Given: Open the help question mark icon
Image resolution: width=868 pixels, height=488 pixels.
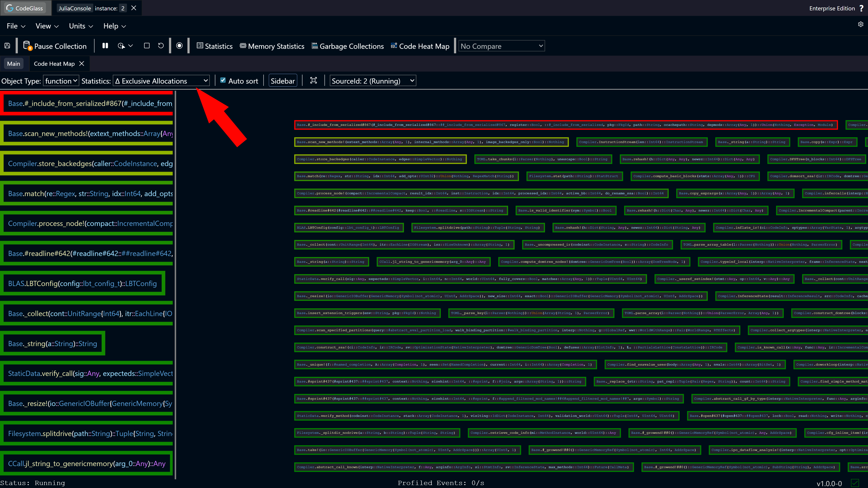Looking at the screenshot, I should click(x=862, y=8).
